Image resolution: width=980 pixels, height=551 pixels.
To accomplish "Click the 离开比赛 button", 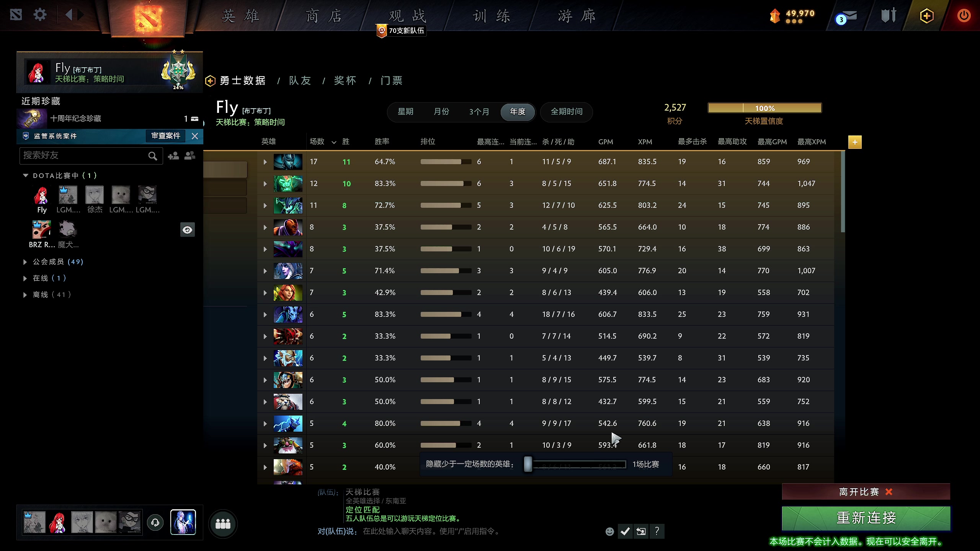I will (866, 492).
